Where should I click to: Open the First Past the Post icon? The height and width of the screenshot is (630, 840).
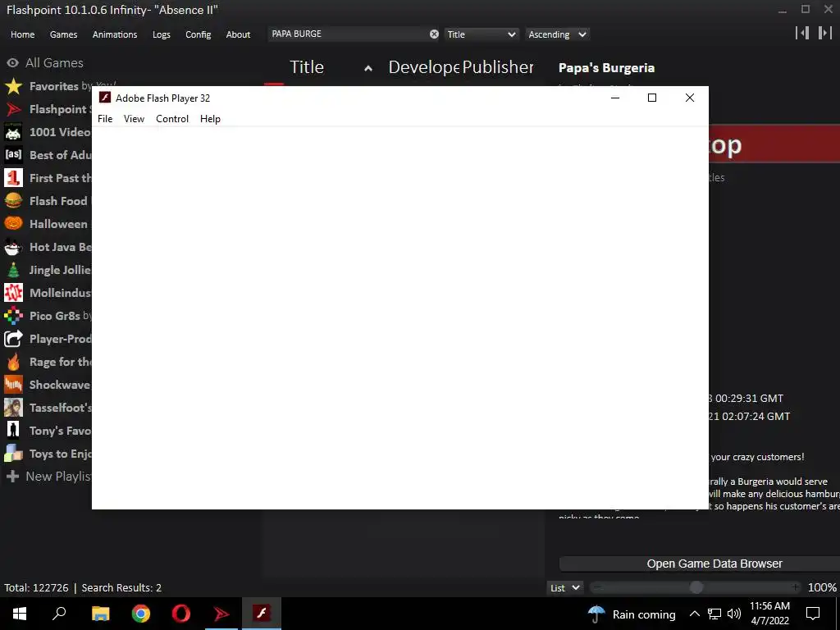pyautogui.click(x=13, y=178)
